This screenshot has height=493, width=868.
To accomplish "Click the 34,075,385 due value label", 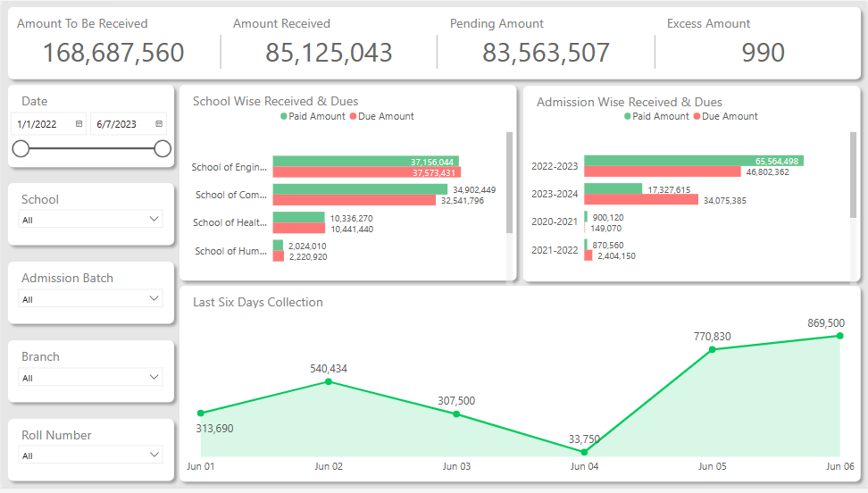I will (x=724, y=201).
